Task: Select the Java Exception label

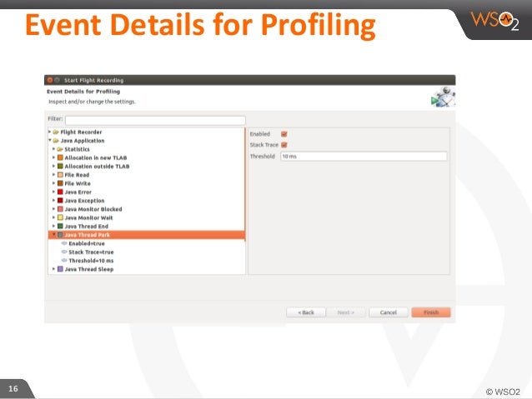Action: pos(84,201)
